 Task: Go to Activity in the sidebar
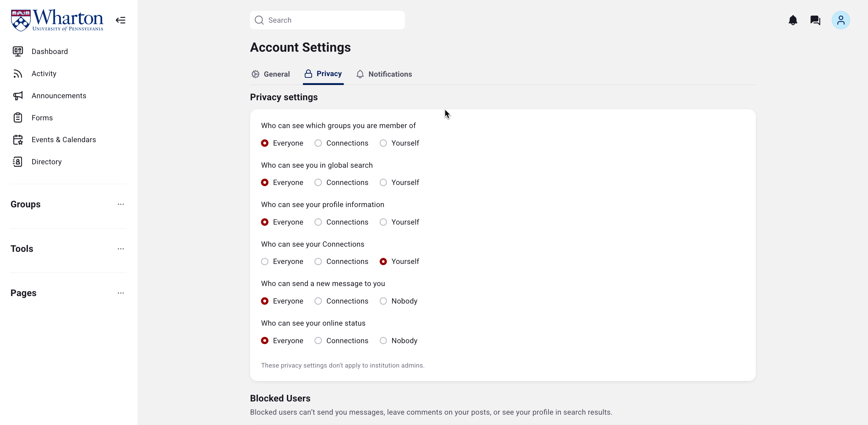(44, 74)
